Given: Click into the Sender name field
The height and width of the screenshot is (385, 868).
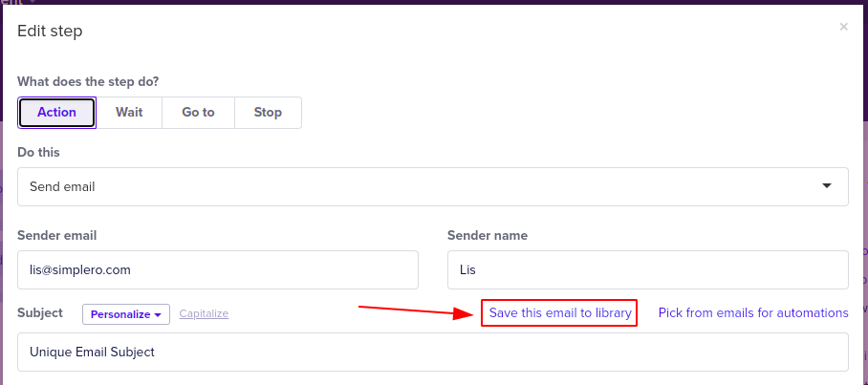Looking at the screenshot, I should click(648, 270).
